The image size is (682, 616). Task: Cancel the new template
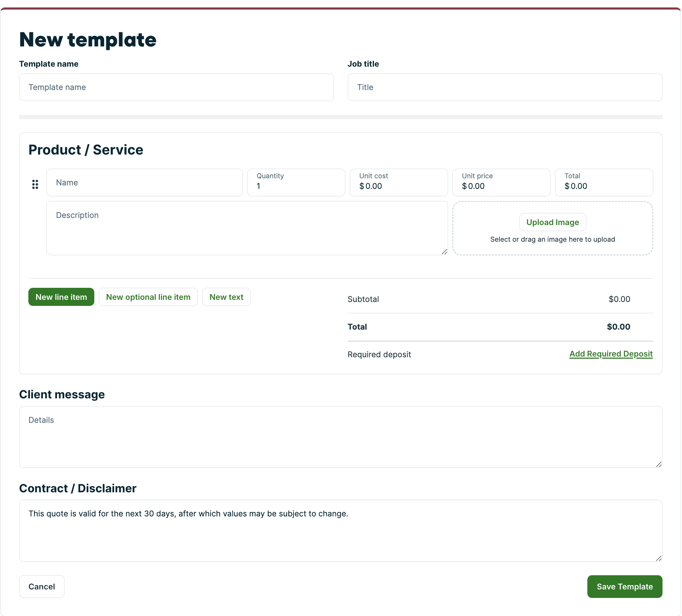pos(42,587)
